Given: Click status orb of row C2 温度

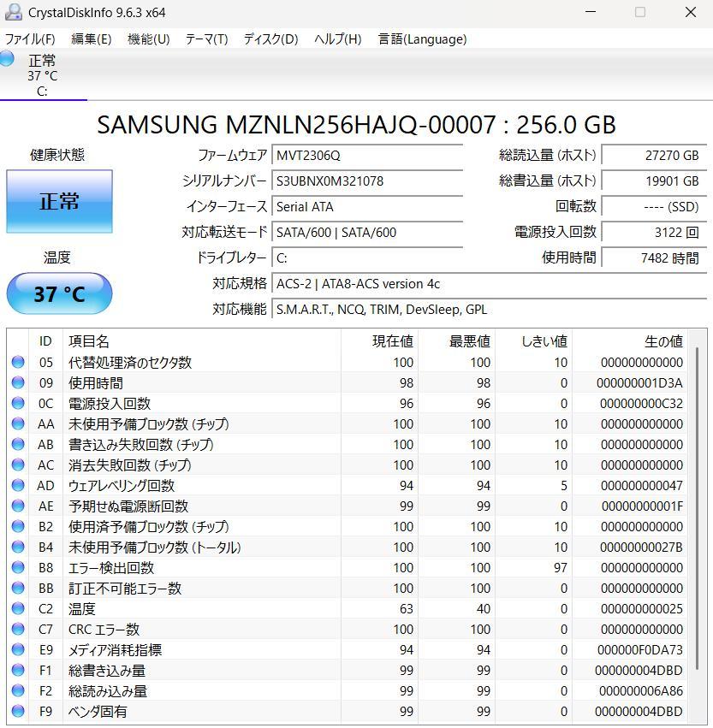Looking at the screenshot, I should [x=18, y=608].
